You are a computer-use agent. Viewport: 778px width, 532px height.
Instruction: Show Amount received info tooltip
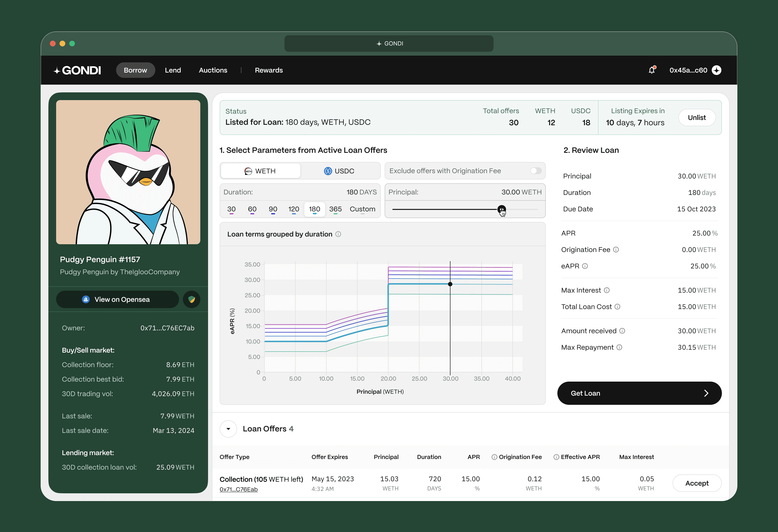[x=622, y=331]
